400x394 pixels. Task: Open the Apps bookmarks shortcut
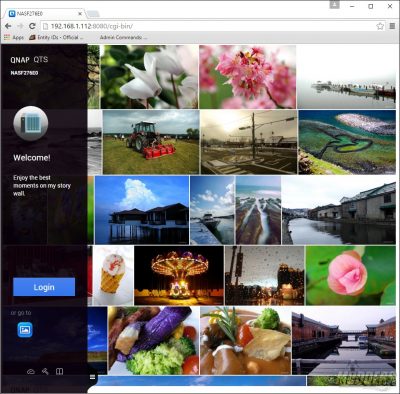coord(14,37)
